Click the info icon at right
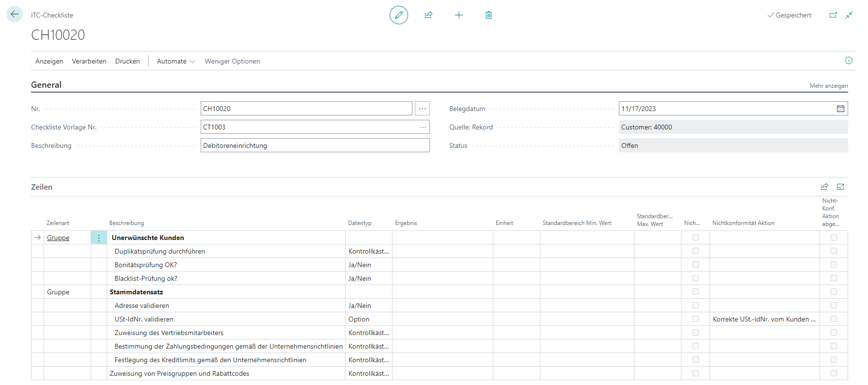Viewport: 868px width, 385px height. 849,61
